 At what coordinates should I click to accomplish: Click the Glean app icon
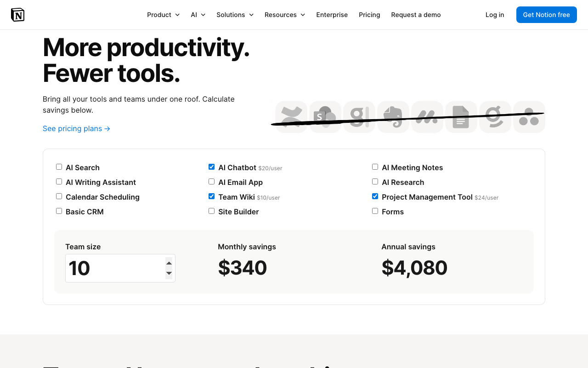click(x=359, y=117)
